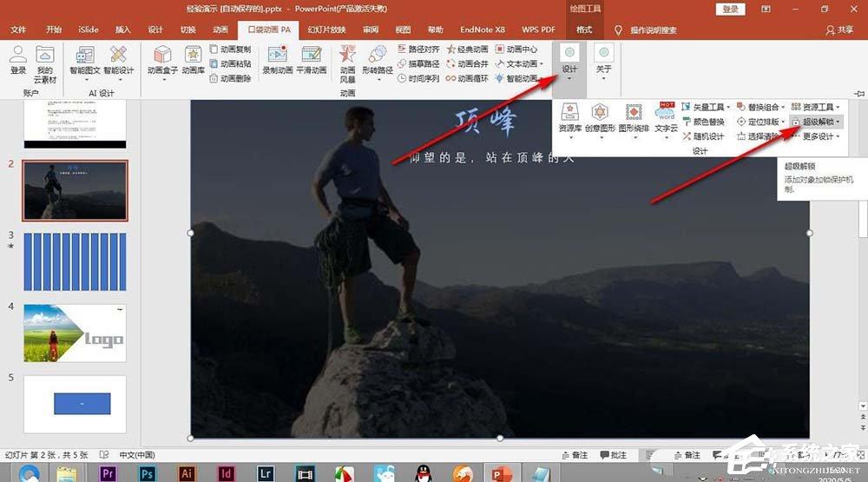Open the 动画库 animation library

[x=193, y=61]
